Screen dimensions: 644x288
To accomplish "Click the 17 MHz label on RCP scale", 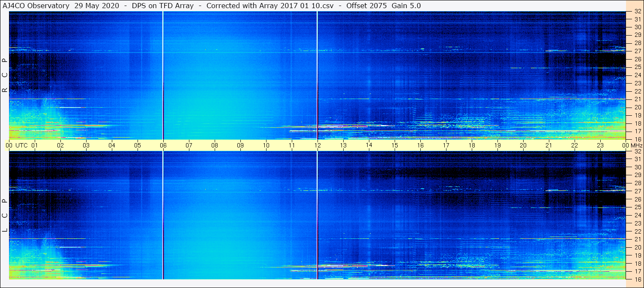I will pos(638,131).
